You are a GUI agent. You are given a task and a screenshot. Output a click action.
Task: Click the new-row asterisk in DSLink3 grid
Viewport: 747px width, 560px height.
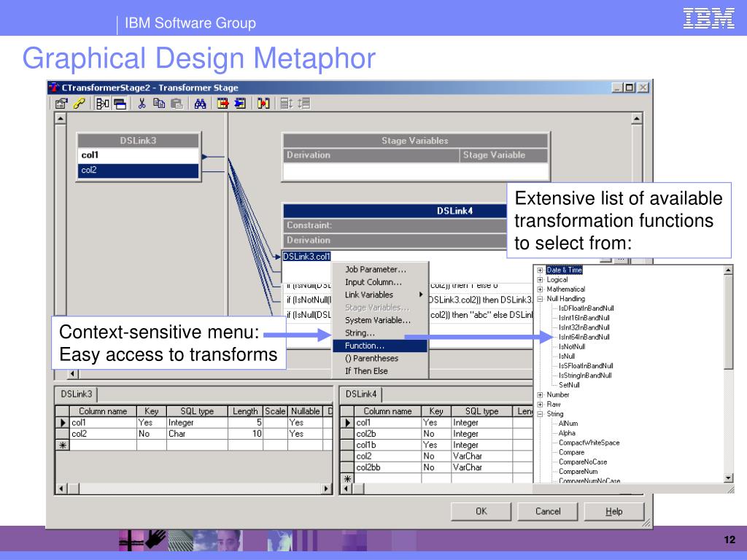coord(63,446)
